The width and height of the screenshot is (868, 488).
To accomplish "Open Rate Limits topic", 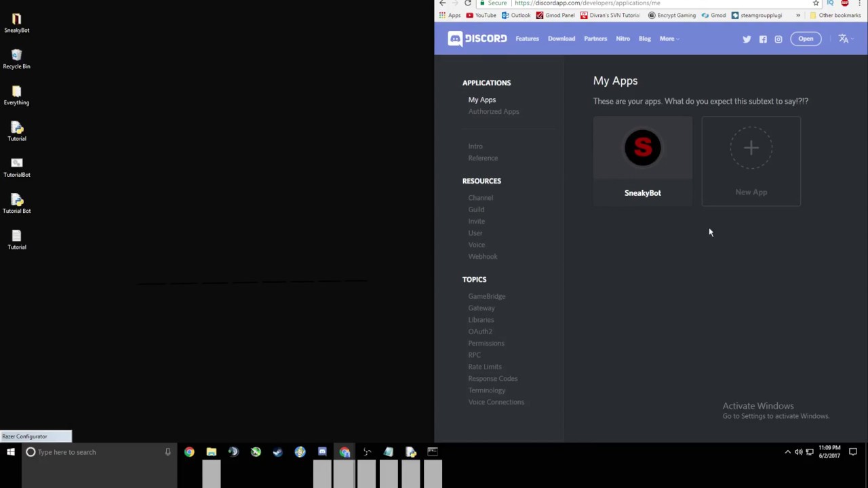I will tap(485, 367).
